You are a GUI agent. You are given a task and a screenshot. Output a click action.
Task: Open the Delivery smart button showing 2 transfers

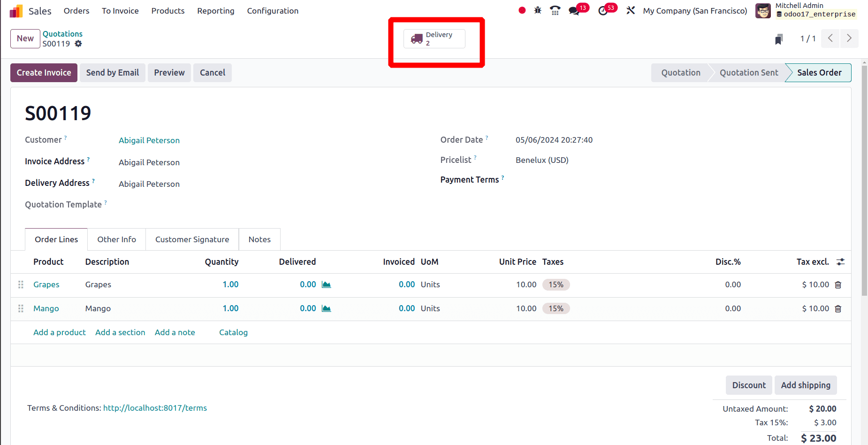point(434,38)
